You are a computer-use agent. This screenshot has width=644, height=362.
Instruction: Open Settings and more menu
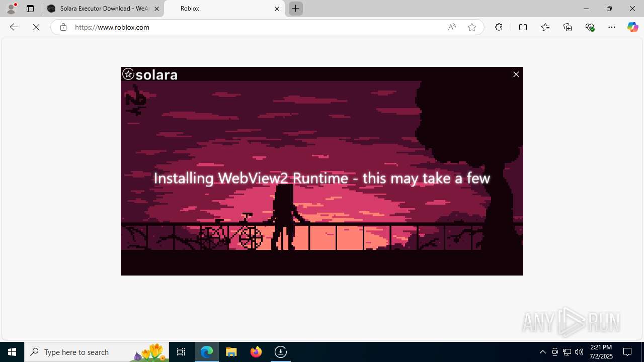pos(612,27)
